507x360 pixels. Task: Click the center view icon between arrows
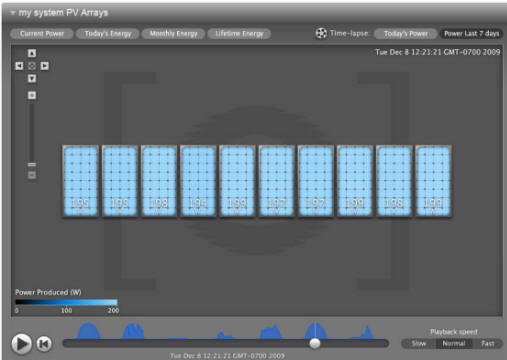[32, 66]
